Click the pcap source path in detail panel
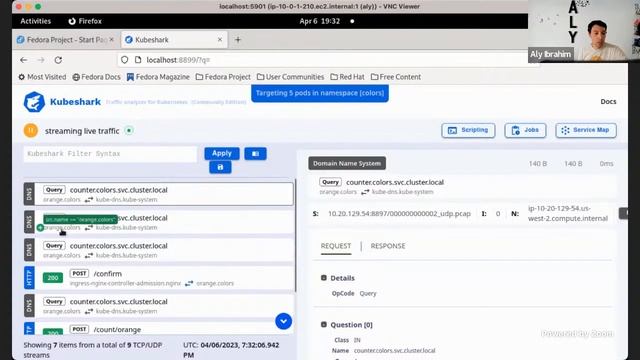 [x=399, y=213]
